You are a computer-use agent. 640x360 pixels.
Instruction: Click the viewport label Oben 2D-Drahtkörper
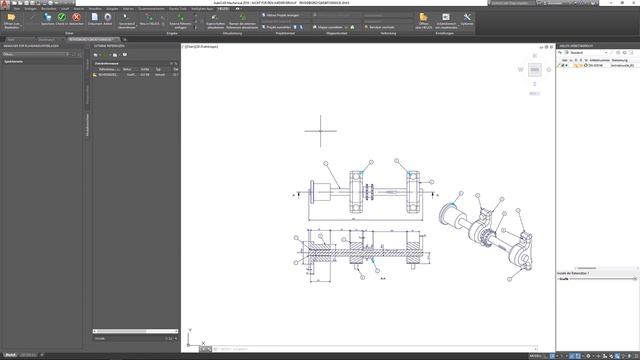pyautogui.click(x=201, y=47)
